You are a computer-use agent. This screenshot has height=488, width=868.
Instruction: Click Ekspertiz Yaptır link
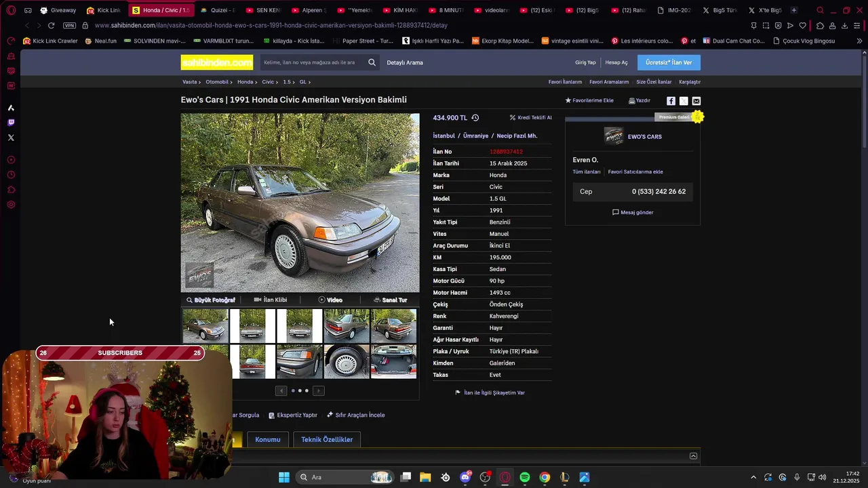pyautogui.click(x=293, y=415)
